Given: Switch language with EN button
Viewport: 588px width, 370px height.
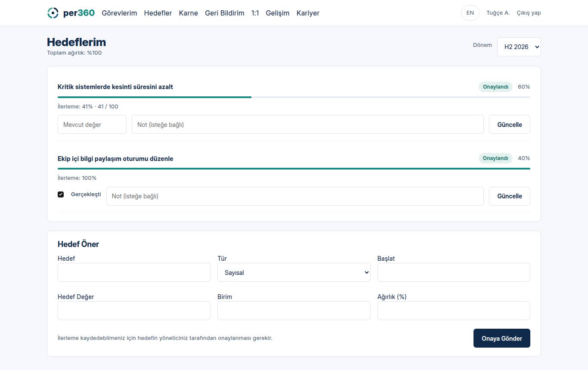Looking at the screenshot, I should pyautogui.click(x=470, y=13).
